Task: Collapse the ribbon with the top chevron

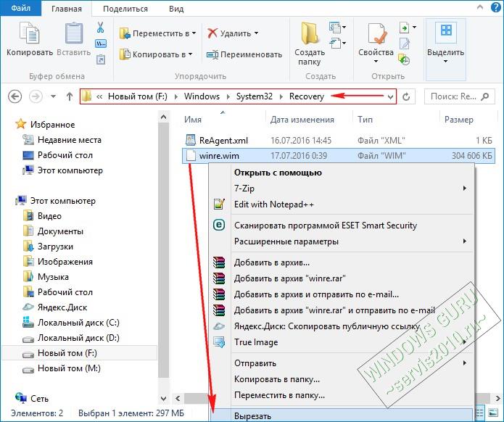Action: [480, 7]
